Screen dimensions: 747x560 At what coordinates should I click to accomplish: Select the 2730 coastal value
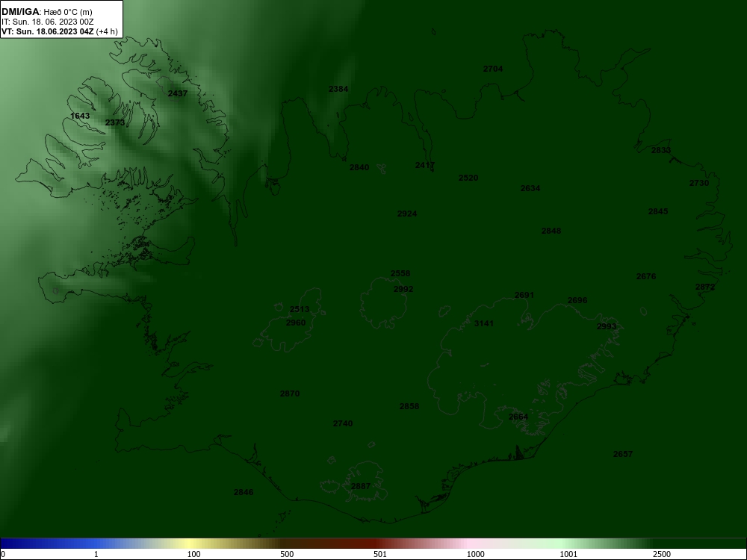699,183
